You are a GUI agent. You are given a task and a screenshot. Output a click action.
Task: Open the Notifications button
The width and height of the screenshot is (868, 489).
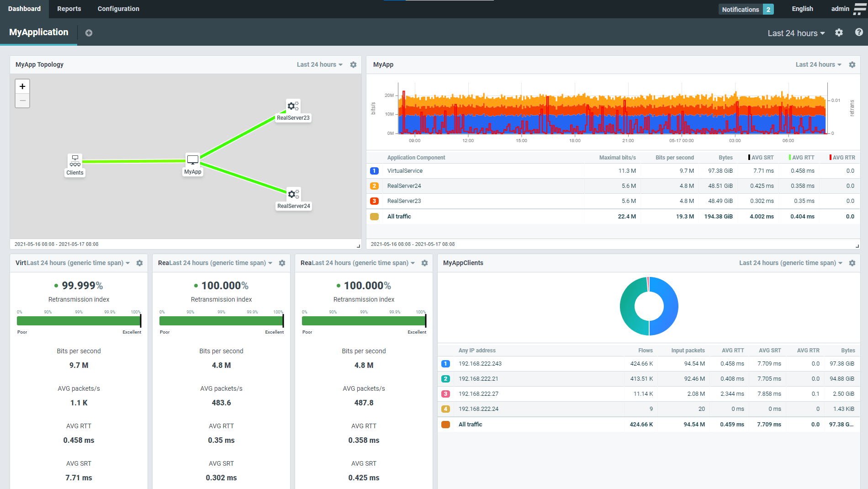(x=746, y=9)
